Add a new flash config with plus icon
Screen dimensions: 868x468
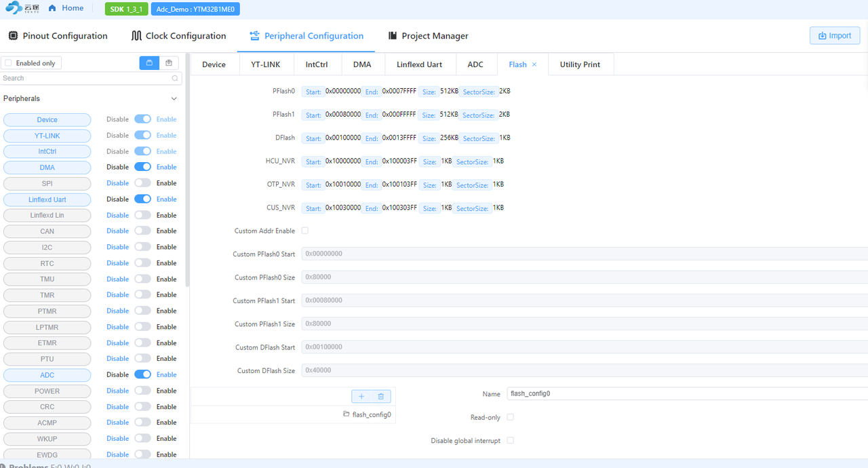coord(361,396)
